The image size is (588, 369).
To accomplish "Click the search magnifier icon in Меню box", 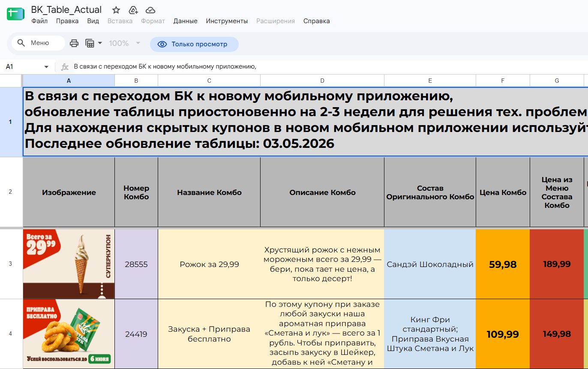I will point(21,43).
